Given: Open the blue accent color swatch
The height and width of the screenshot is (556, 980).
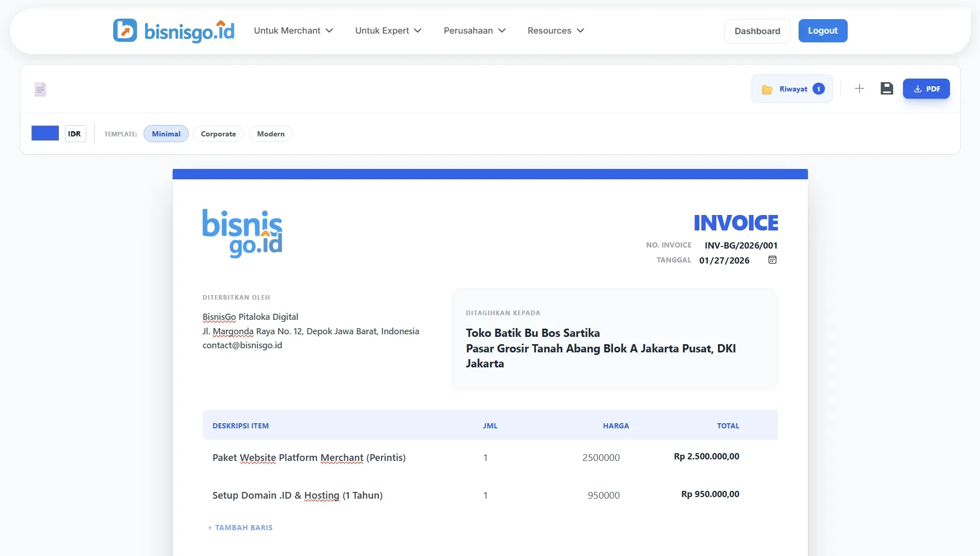Looking at the screenshot, I should (x=45, y=133).
